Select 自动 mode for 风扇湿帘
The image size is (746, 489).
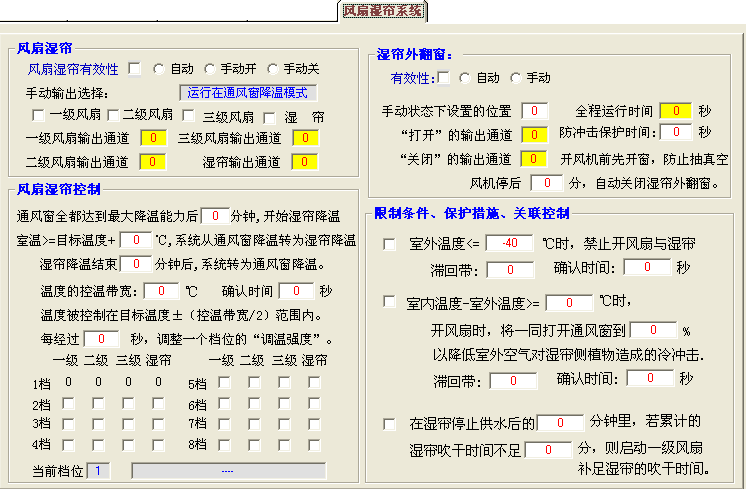[x=160, y=69]
